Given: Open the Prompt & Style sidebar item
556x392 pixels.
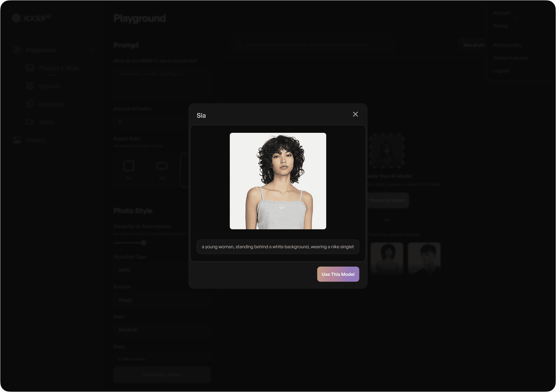Looking at the screenshot, I should point(53,68).
